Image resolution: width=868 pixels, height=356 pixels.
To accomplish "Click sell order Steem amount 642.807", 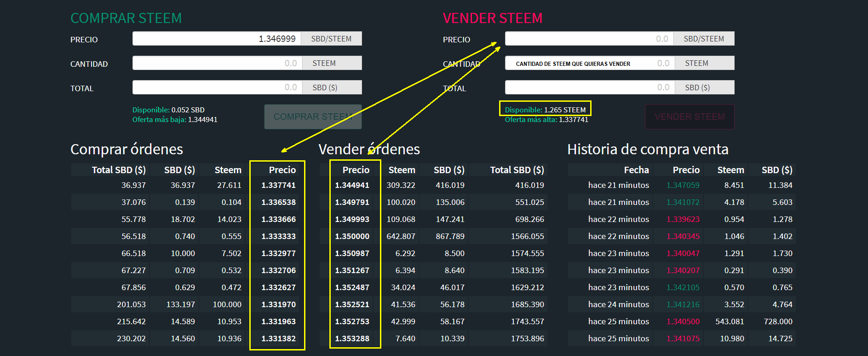I will coord(401,236).
